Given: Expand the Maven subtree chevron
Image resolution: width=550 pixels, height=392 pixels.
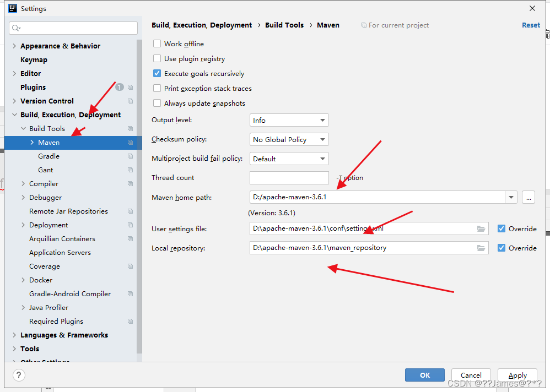Looking at the screenshot, I should [x=32, y=142].
